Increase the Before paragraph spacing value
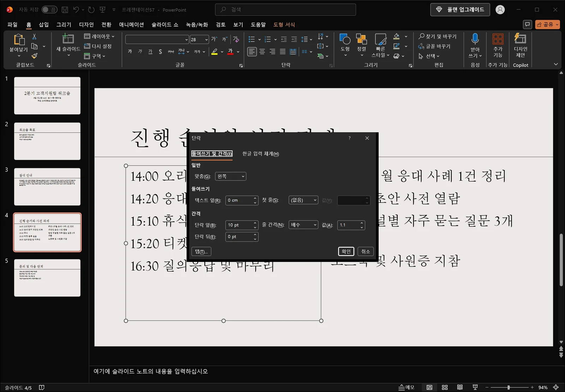The image size is (565, 392). (x=255, y=223)
